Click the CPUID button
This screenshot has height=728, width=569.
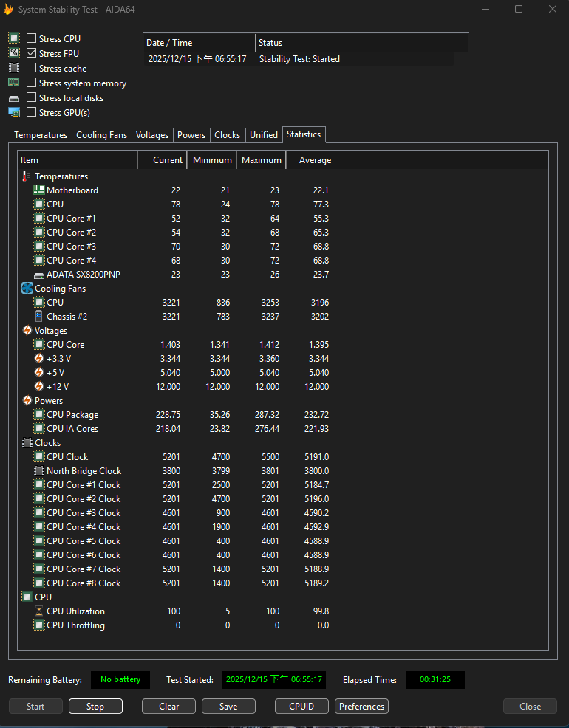coord(301,707)
